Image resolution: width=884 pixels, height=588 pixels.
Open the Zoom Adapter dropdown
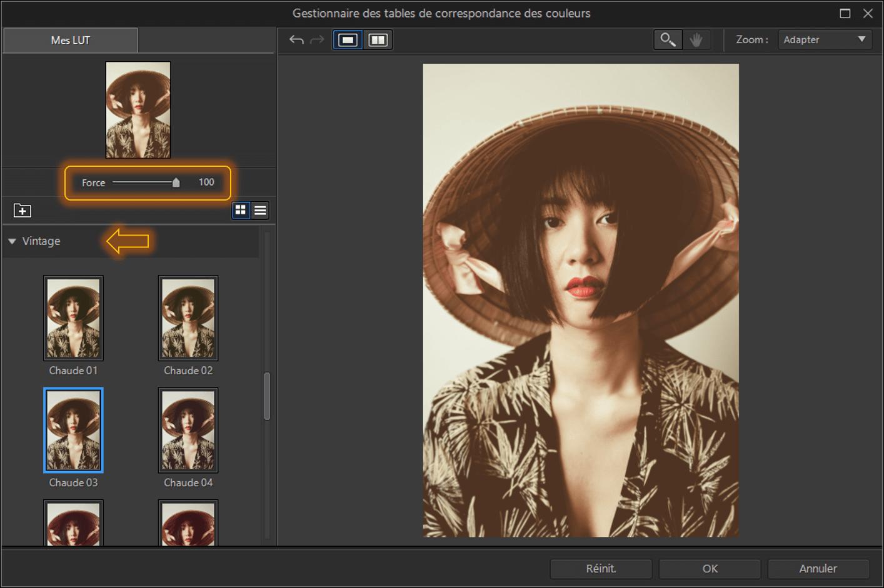[825, 39]
